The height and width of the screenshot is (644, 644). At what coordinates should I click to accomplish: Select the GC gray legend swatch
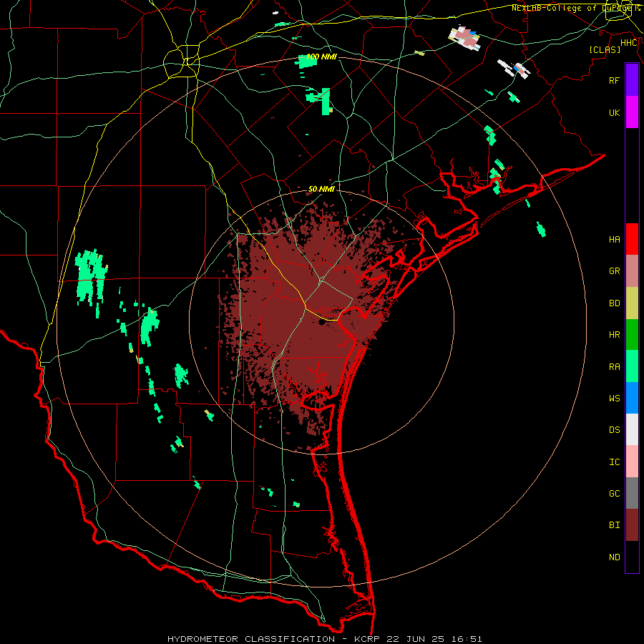click(x=632, y=493)
